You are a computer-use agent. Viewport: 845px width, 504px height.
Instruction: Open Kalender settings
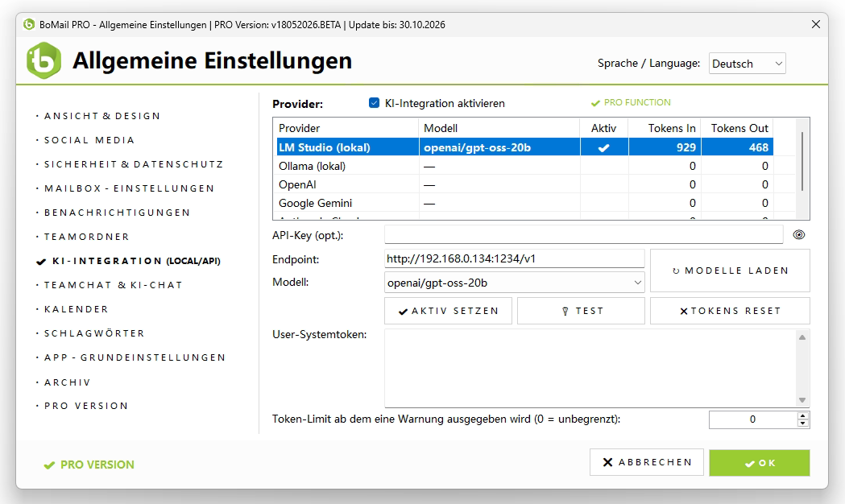tap(76, 309)
